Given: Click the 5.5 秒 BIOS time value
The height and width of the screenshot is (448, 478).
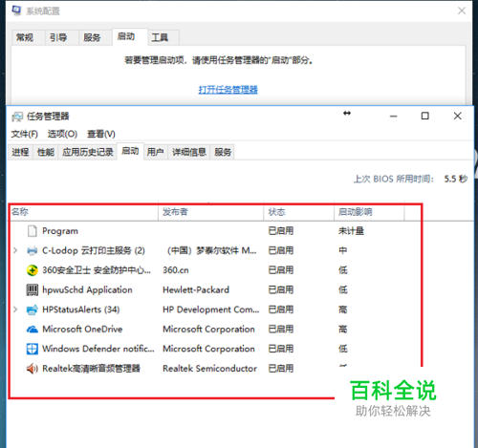Looking at the screenshot, I should 456,179.
